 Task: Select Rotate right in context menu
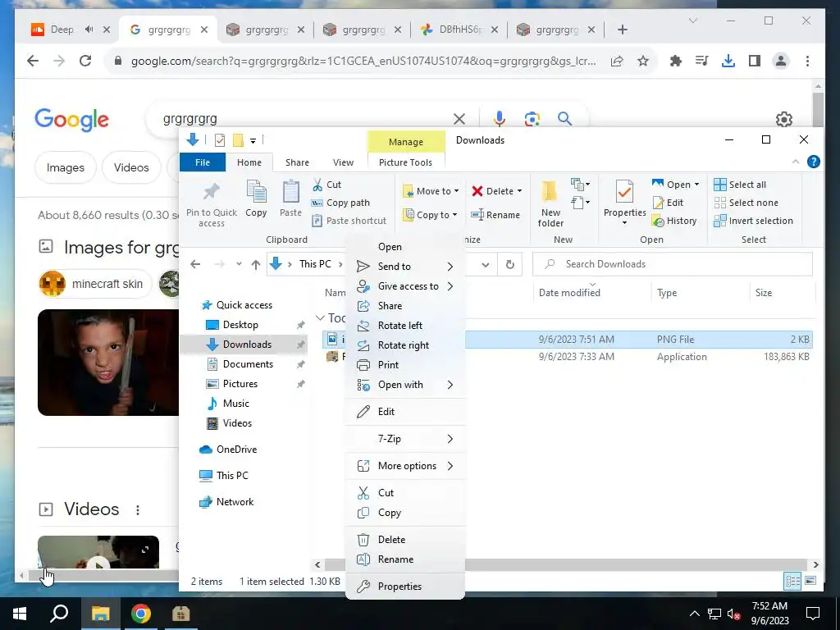[x=405, y=345]
